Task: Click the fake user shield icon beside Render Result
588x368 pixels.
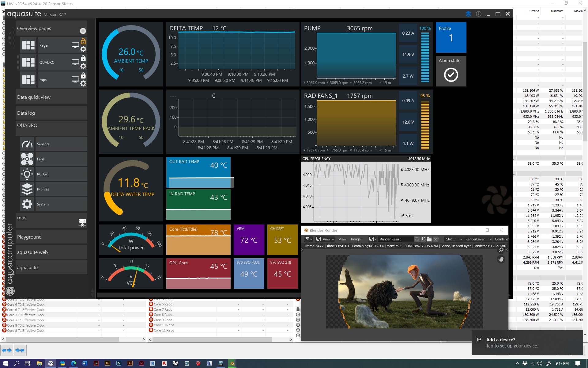Action: click(417, 239)
